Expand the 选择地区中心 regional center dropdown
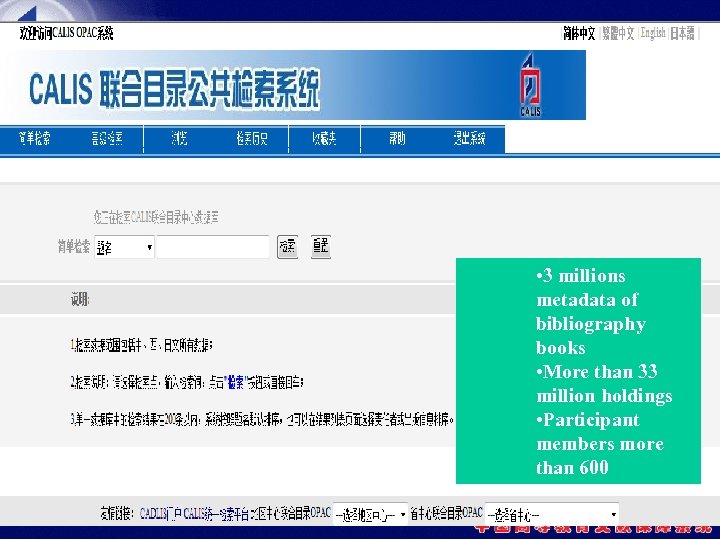 371,515
